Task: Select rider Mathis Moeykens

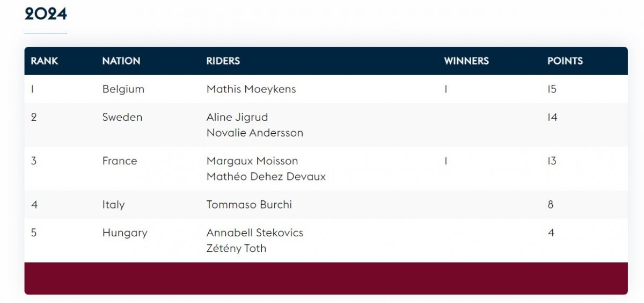Action: (251, 89)
